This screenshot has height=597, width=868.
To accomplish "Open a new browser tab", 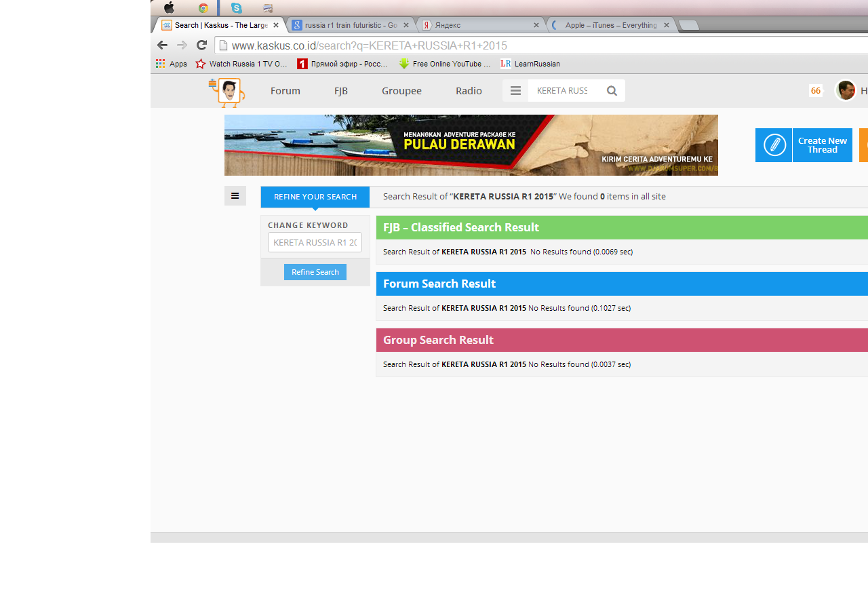I will tap(688, 25).
